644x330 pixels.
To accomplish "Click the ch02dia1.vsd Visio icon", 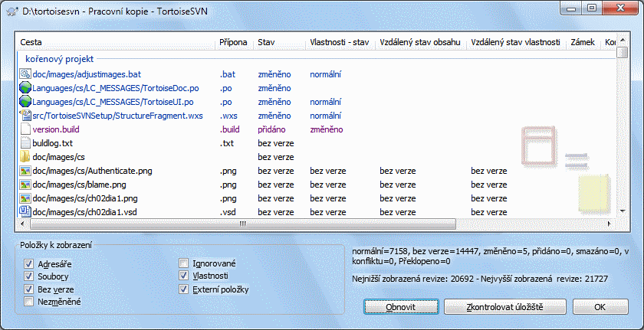I will click(25, 212).
